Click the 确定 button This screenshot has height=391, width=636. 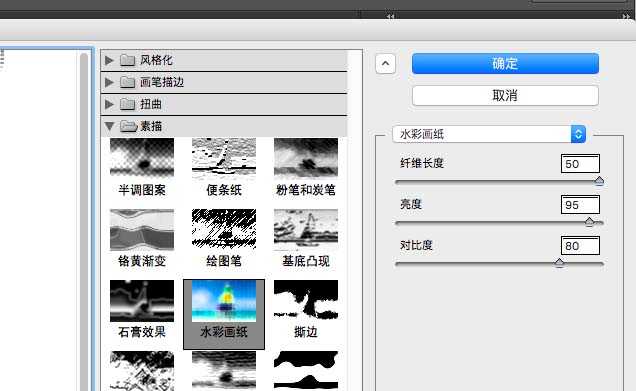(505, 64)
